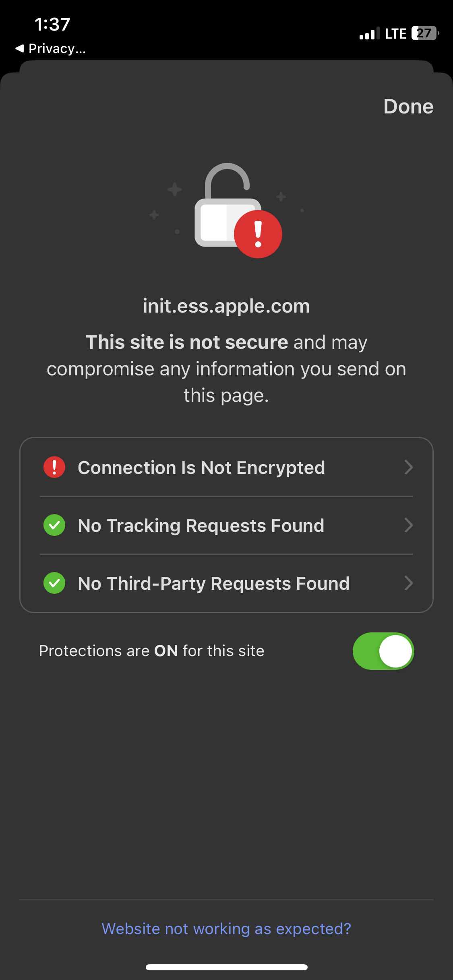Open No Tracking Requests Found details

click(x=227, y=525)
